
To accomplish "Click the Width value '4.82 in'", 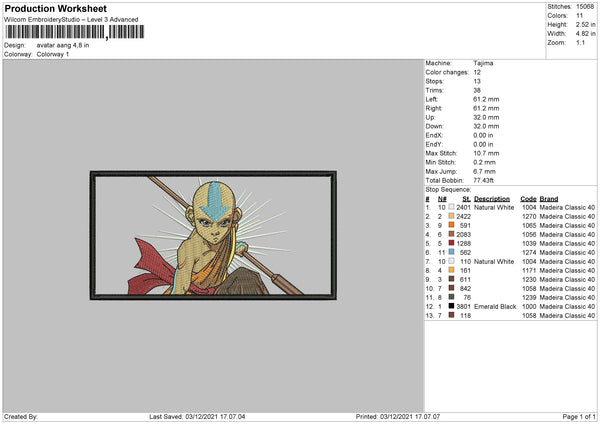I will 585,34.
